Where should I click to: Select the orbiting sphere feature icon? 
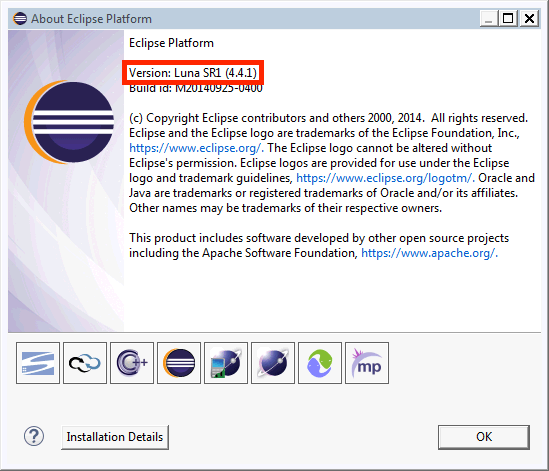[x=273, y=363]
